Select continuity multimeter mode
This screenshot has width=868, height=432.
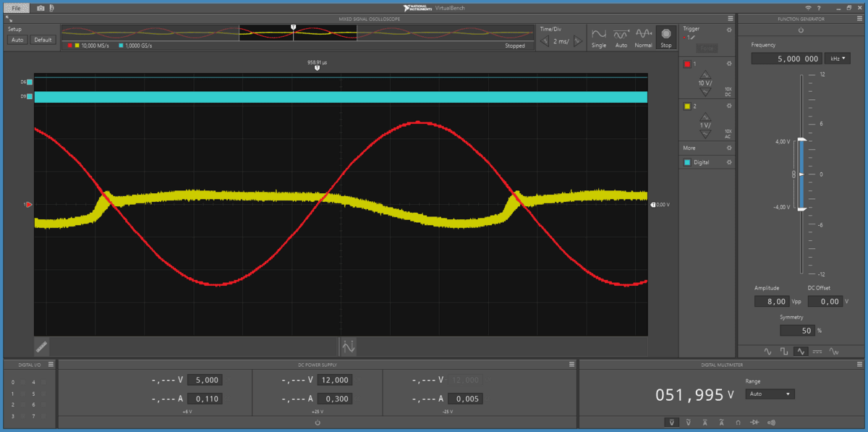[x=772, y=422]
